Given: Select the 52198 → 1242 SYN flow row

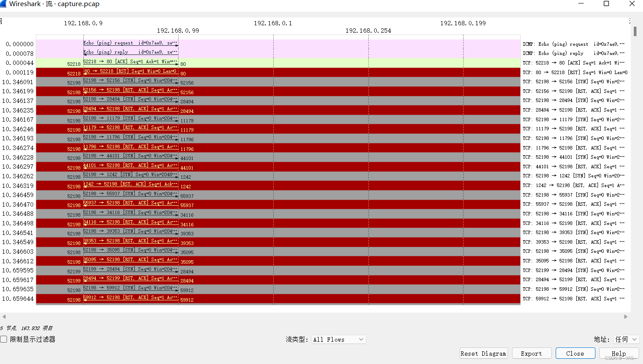Looking at the screenshot, I should (x=278, y=177).
